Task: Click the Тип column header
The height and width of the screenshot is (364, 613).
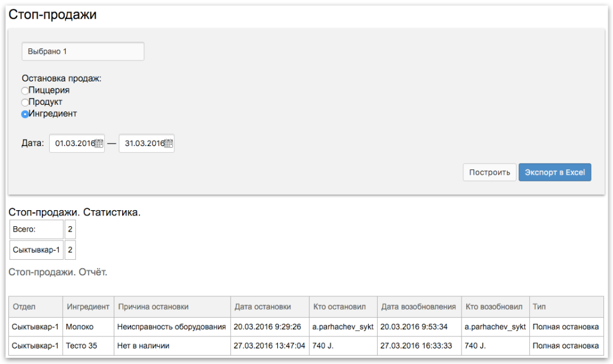Action: [x=566, y=307]
